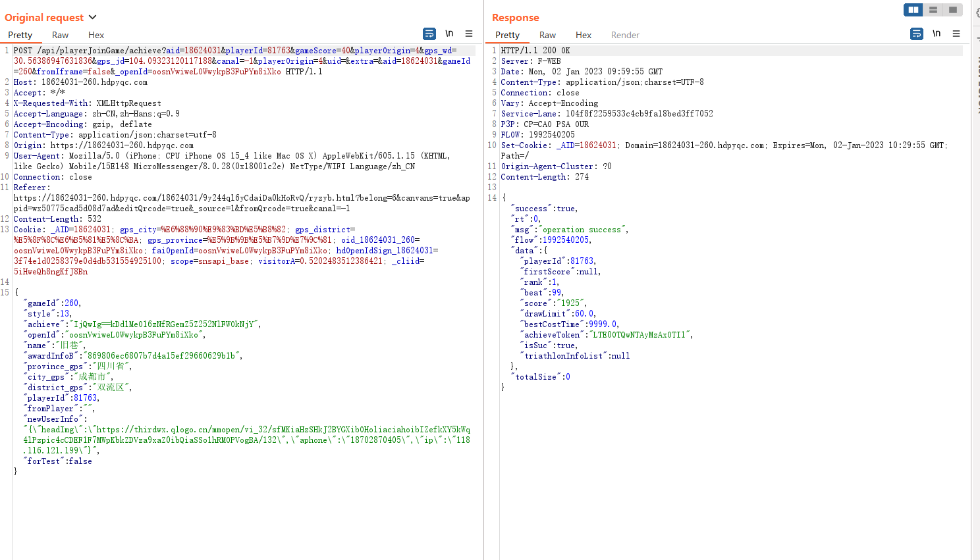Expand the Original request dropdown

coord(92,17)
